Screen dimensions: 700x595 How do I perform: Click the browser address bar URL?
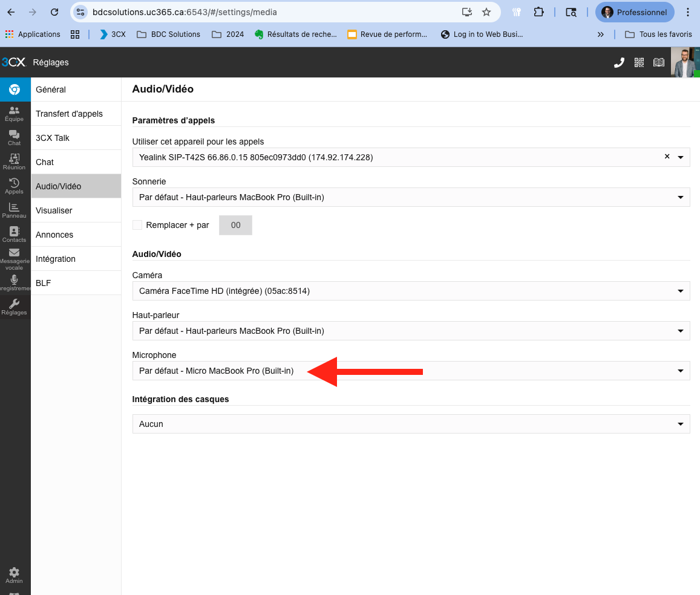pos(185,12)
